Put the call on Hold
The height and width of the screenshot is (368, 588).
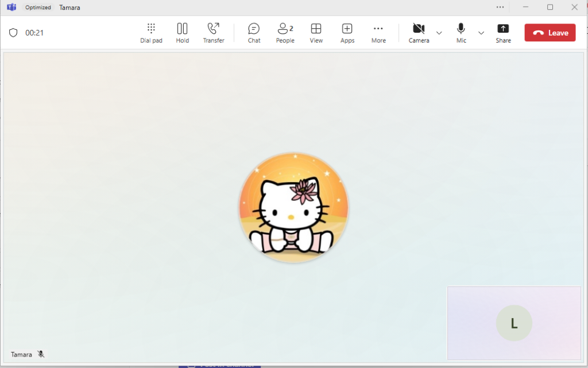[x=182, y=33]
